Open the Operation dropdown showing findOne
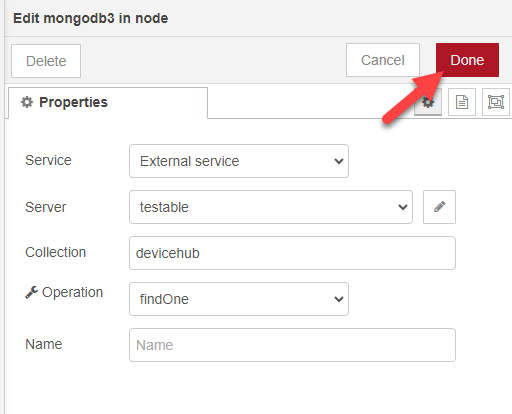Viewport: 512px width, 414px height. coord(239,299)
